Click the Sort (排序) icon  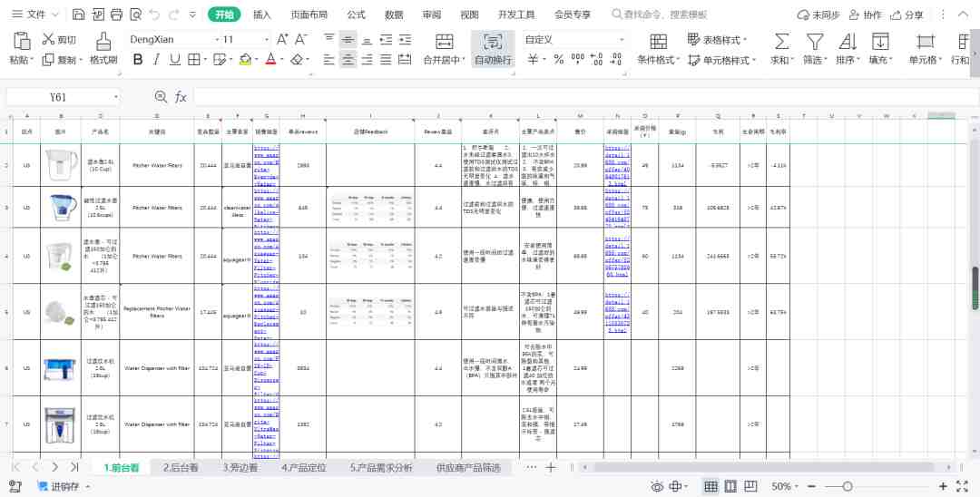(848, 42)
